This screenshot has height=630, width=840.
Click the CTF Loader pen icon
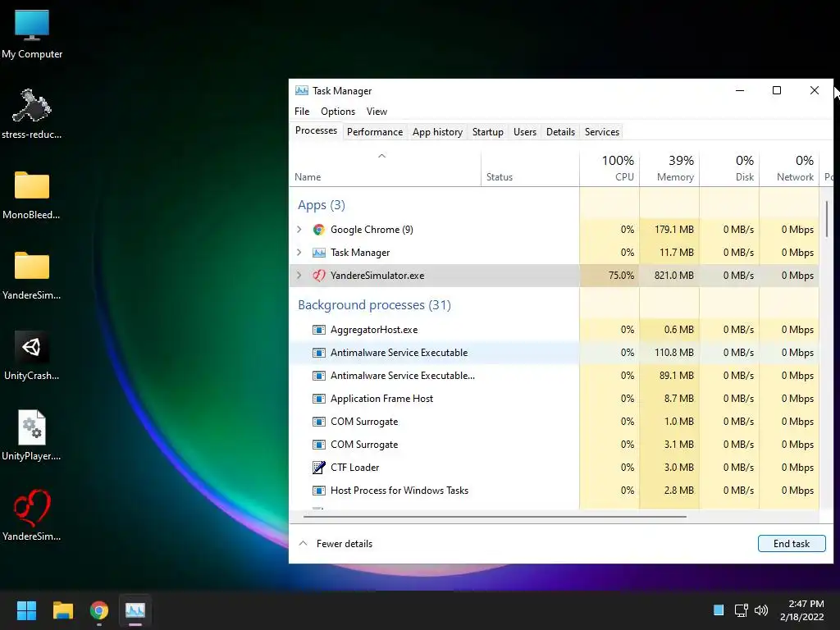click(x=319, y=468)
